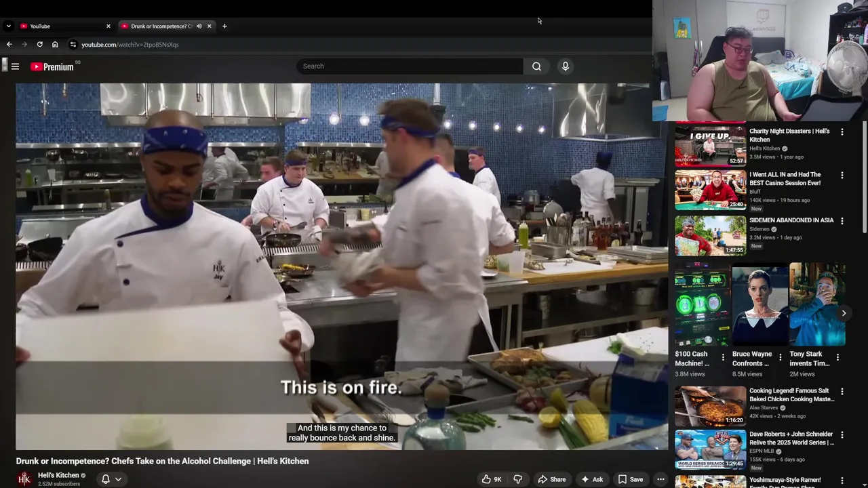Open the ESPN MLB channel name
This screenshot has height=488, width=868.
pos(762,451)
